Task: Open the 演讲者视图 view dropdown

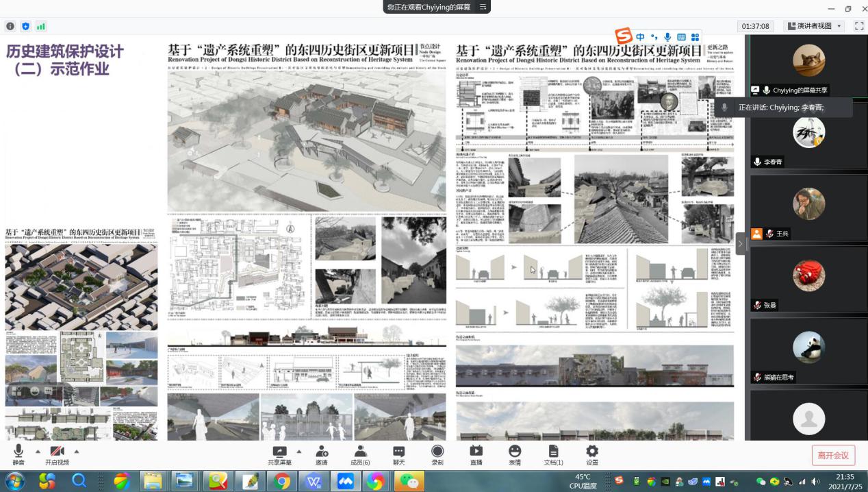Action: click(815, 26)
